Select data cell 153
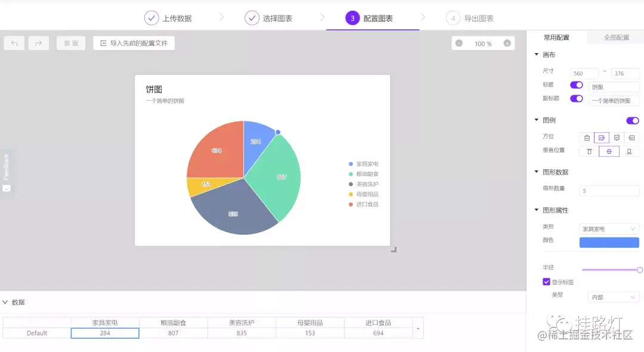Image resolution: width=644 pixels, height=352 pixels. 309,333
